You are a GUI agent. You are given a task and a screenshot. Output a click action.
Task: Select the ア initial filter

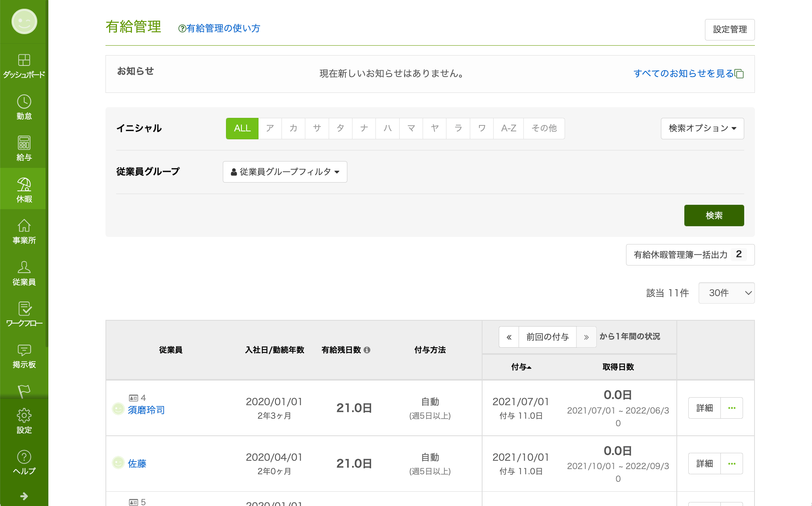(x=270, y=128)
